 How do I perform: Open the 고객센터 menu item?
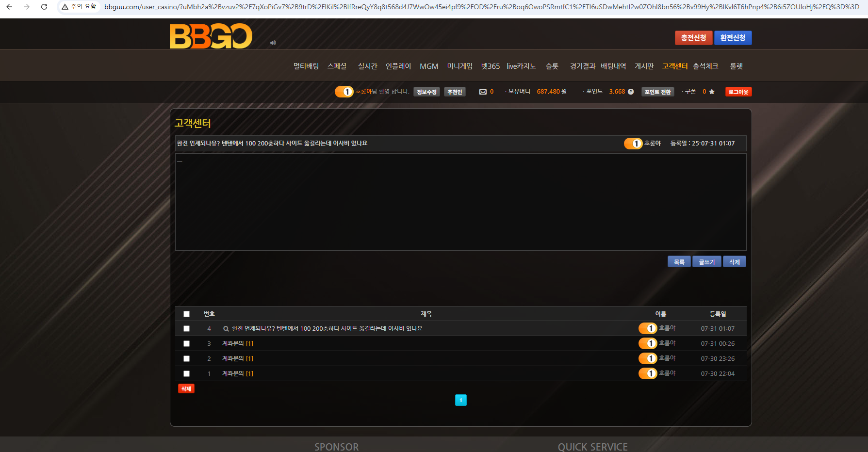pyautogui.click(x=674, y=66)
